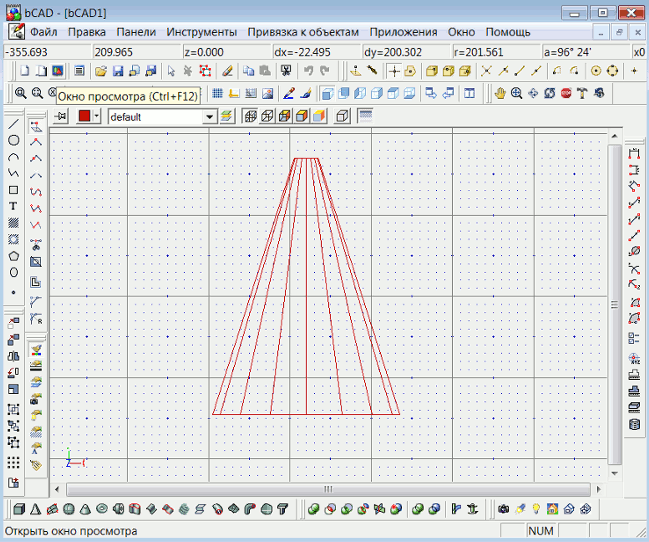Image resolution: width=649 pixels, height=542 pixels.
Task: Select the Line drawing tool
Action: coord(13,124)
